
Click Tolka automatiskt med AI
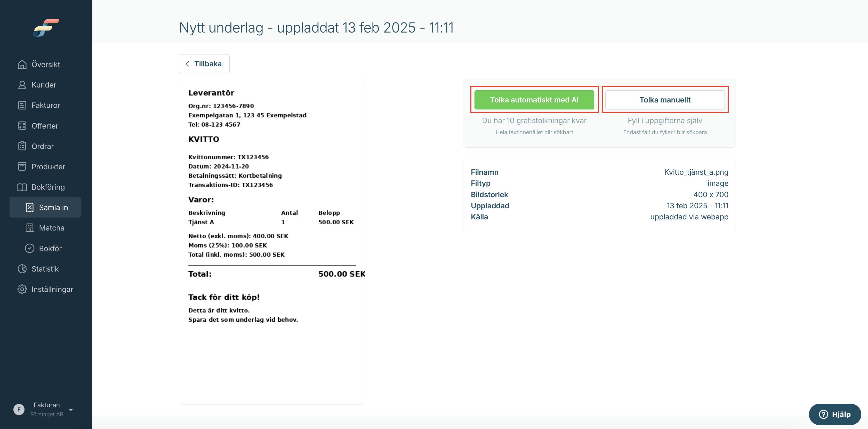coord(534,100)
